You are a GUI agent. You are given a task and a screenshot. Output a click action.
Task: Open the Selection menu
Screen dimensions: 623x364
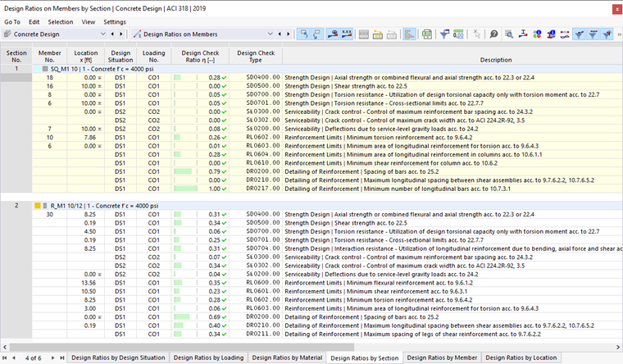click(x=61, y=22)
